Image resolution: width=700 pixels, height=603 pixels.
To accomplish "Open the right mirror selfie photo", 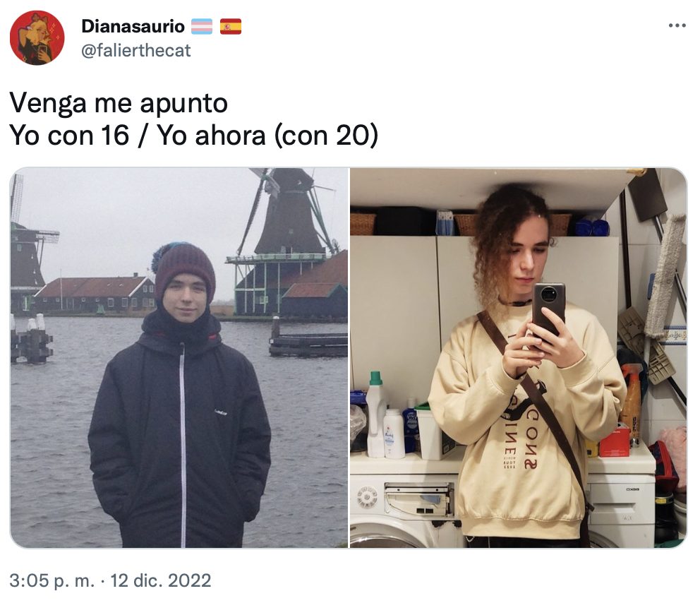I will [519, 358].
